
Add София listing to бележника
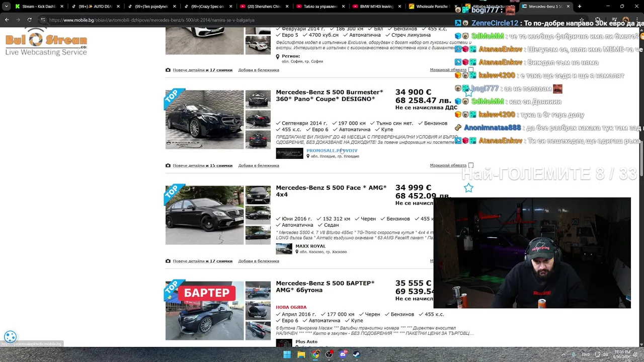(x=259, y=70)
